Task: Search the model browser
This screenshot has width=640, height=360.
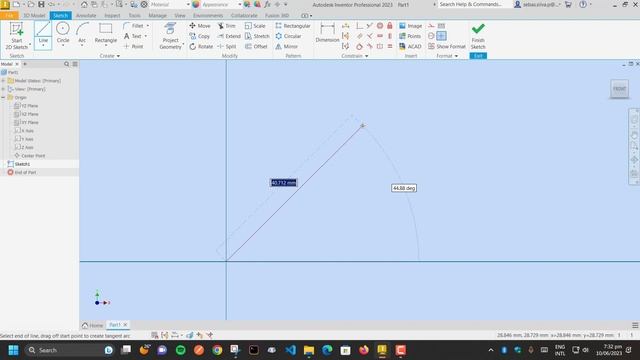Action: tap(67, 64)
